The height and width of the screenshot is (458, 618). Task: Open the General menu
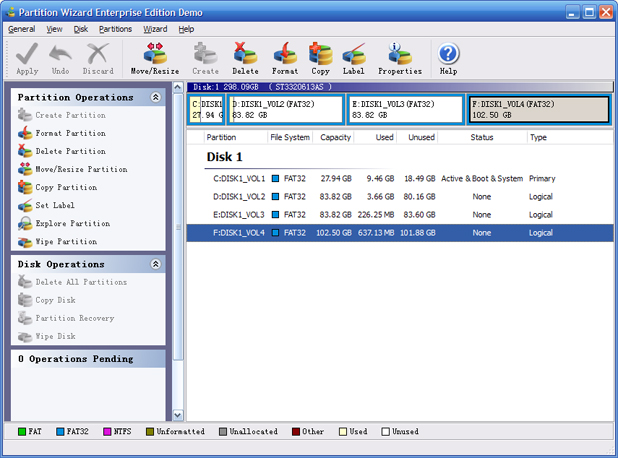(22, 29)
